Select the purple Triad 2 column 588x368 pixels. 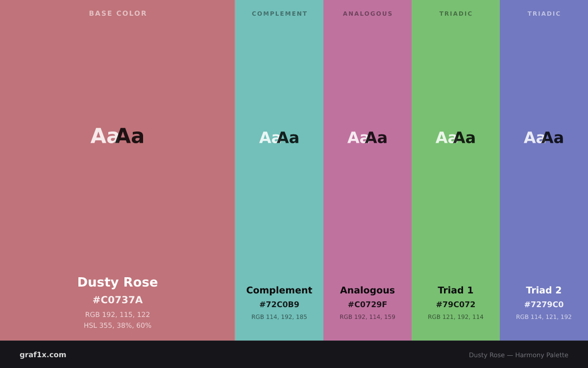click(544, 170)
